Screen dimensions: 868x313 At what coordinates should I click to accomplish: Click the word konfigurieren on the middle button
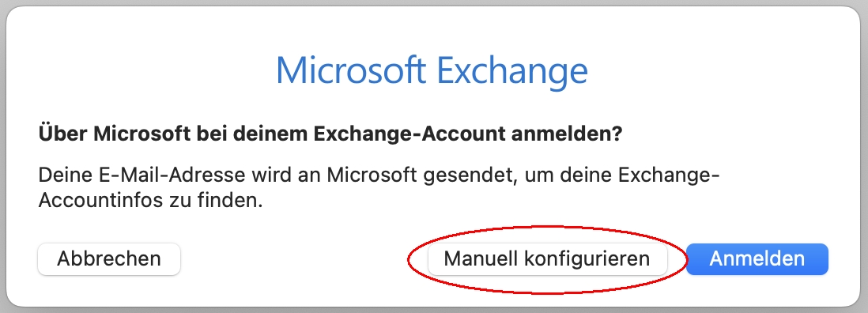click(587, 259)
